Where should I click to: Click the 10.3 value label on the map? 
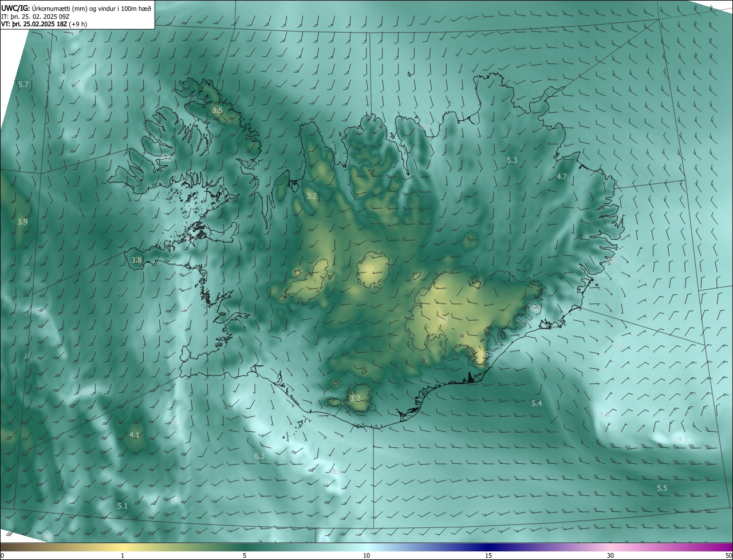coord(680,440)
